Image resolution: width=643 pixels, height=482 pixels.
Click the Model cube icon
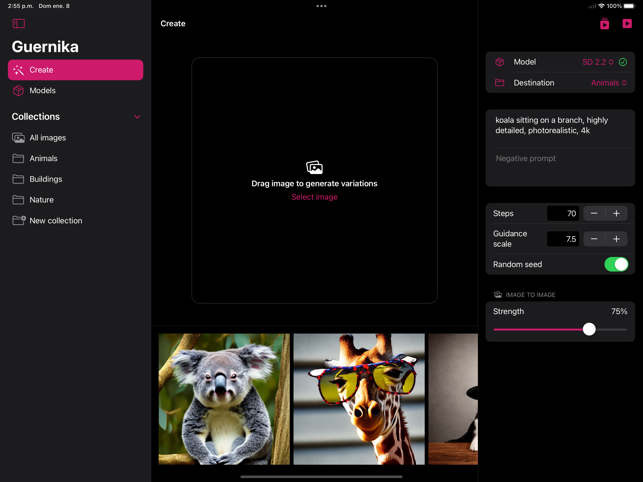[499, 62]
